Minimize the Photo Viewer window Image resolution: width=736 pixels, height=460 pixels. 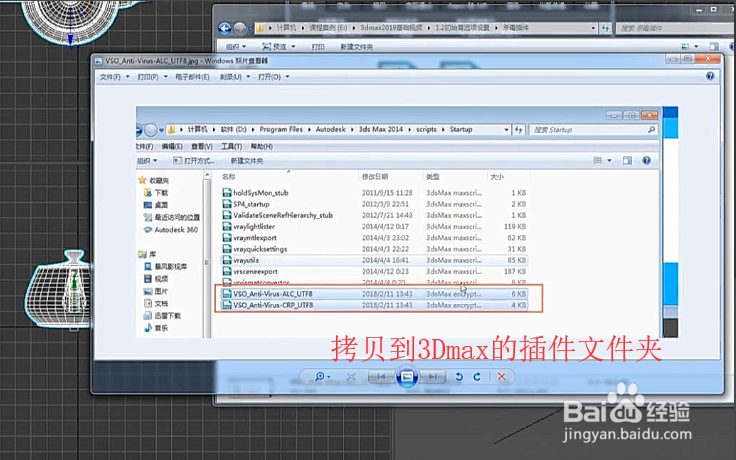(673, 59)
